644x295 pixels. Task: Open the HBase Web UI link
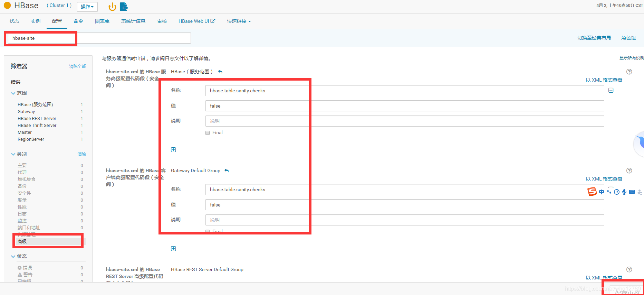tap(196, 21)
